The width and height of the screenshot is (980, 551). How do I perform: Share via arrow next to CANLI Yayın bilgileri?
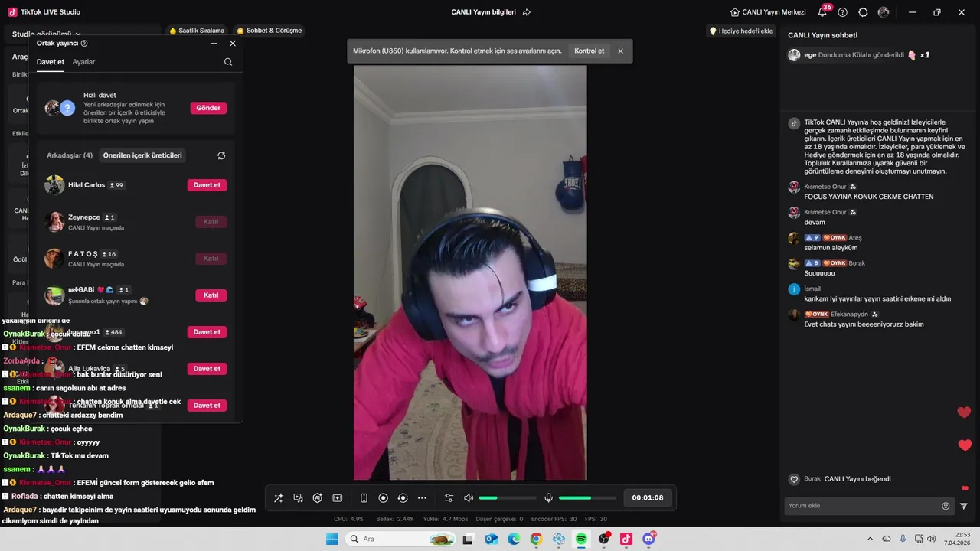(527, 12)
